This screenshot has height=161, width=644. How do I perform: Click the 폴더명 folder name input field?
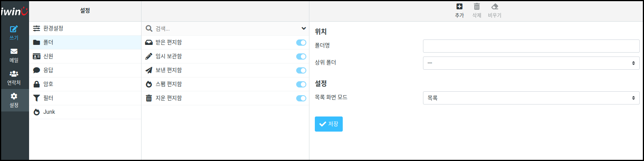click(531, 46)
